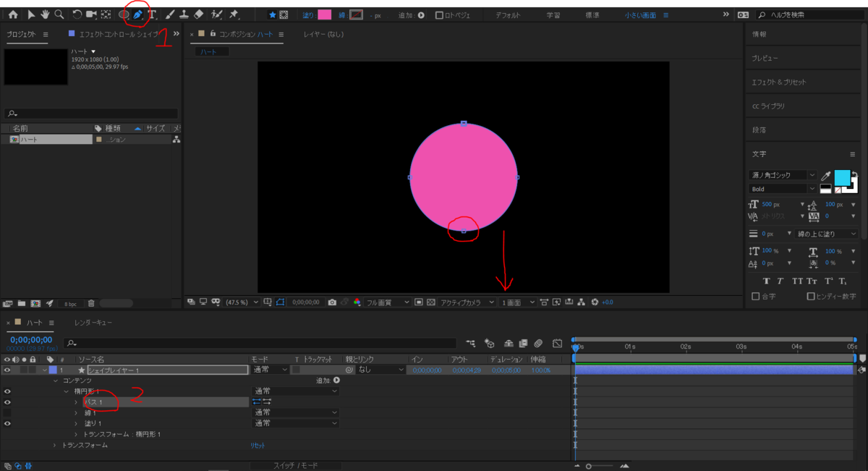This screenshot has height=471, width=868.
Task: Switch to the プロジェクト tab
Action: point(21,34)
